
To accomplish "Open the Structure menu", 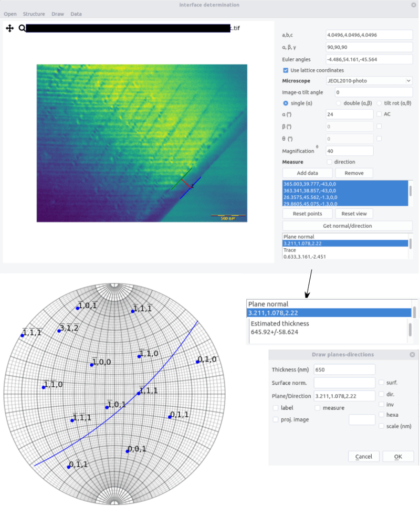I will pyautogui.click(x=34, y=14).
